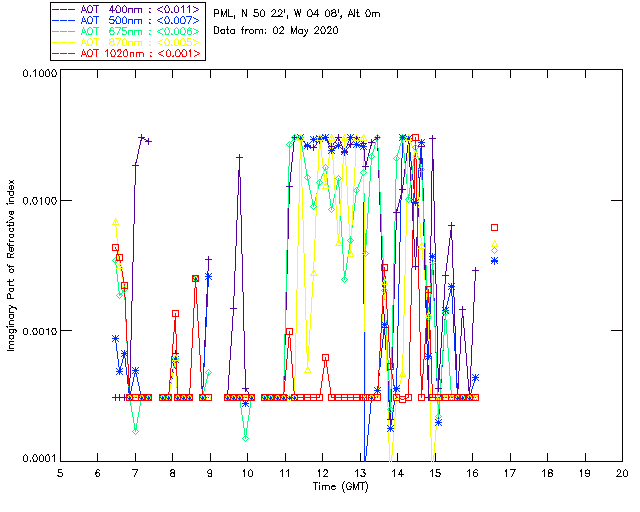The width and height of the screenshot is (640, 512).
Task: Click the isolated blue asterisk marker after 16 GMT
Action: [494, 261]
